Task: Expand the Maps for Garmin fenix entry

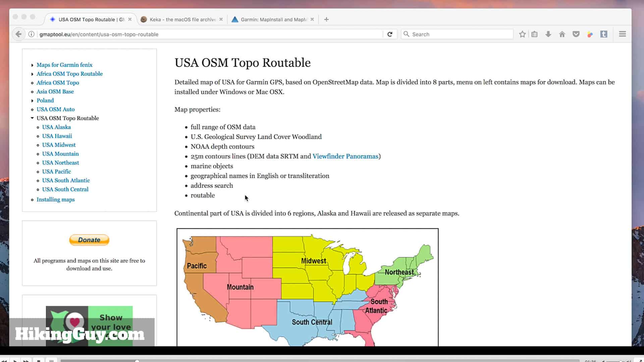Action: coord(32,65)
